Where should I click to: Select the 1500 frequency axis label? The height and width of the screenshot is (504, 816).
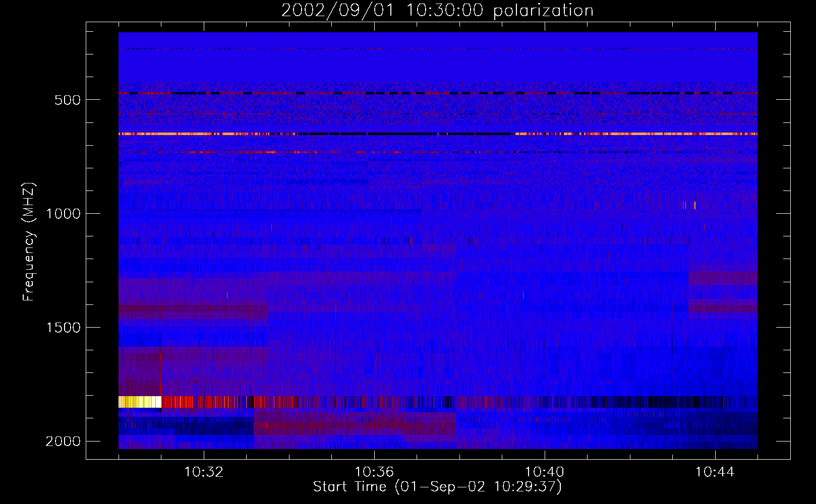[63, 328]
